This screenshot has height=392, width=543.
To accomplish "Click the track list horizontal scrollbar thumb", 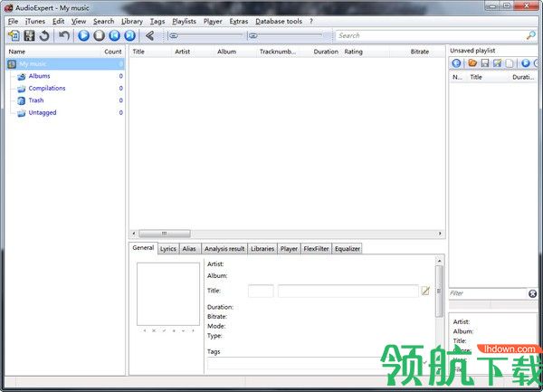I will click(x=165, y=234).
